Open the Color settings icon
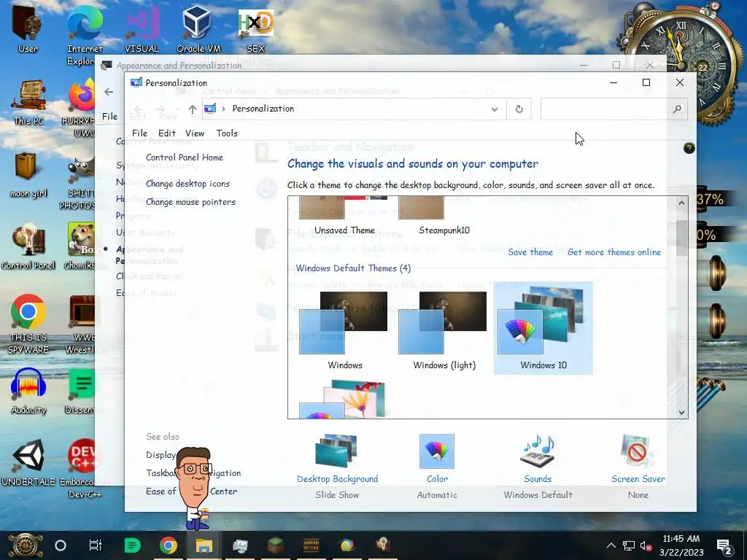The height and width of the screenshot is (560, 747). (437, 451)
